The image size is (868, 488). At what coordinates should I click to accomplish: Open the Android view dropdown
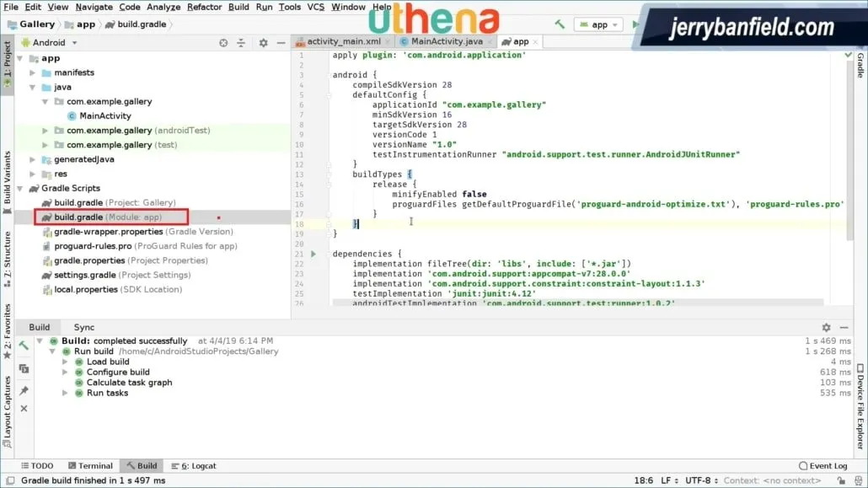pos(49,43)
